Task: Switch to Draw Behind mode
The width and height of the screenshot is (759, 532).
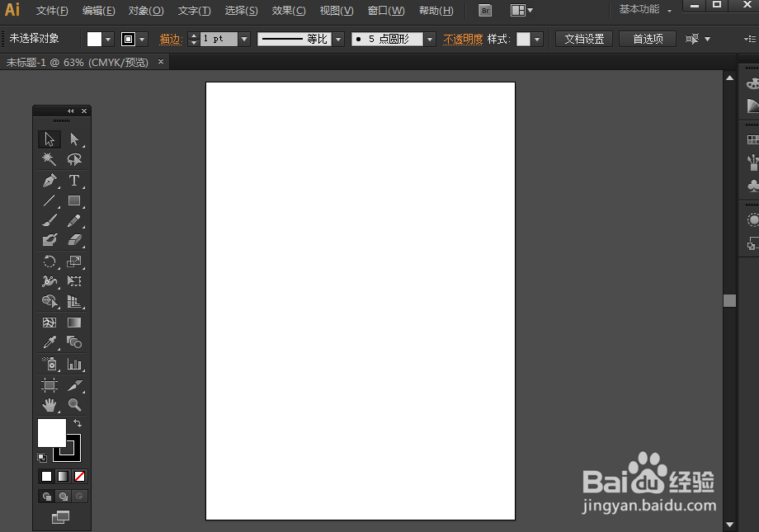Action: pyautogui.click(x=63, y=497)
